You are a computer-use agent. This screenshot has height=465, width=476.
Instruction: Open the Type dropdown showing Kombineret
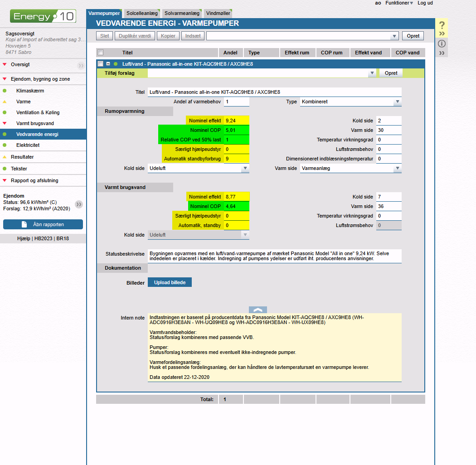coord(397,102)
